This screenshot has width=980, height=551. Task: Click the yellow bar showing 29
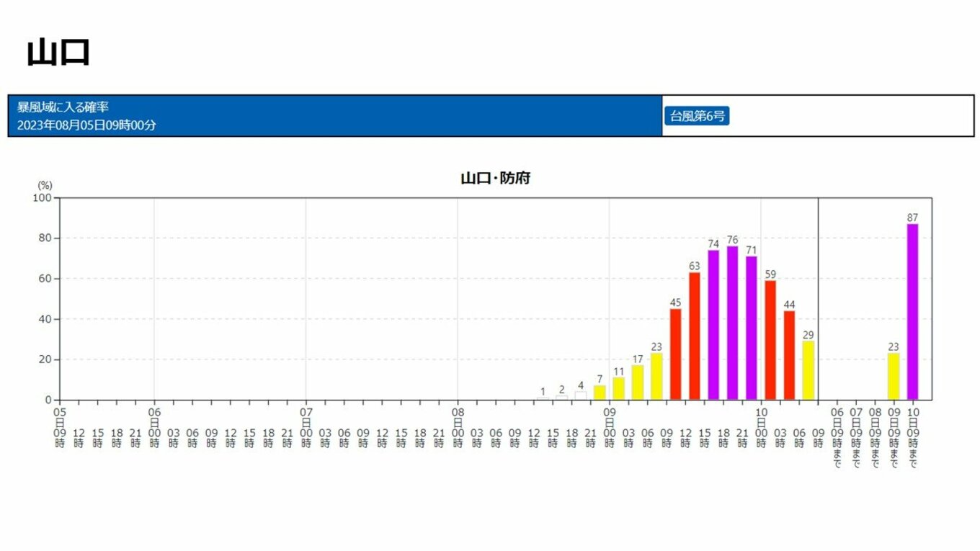[x=808, y=370]
